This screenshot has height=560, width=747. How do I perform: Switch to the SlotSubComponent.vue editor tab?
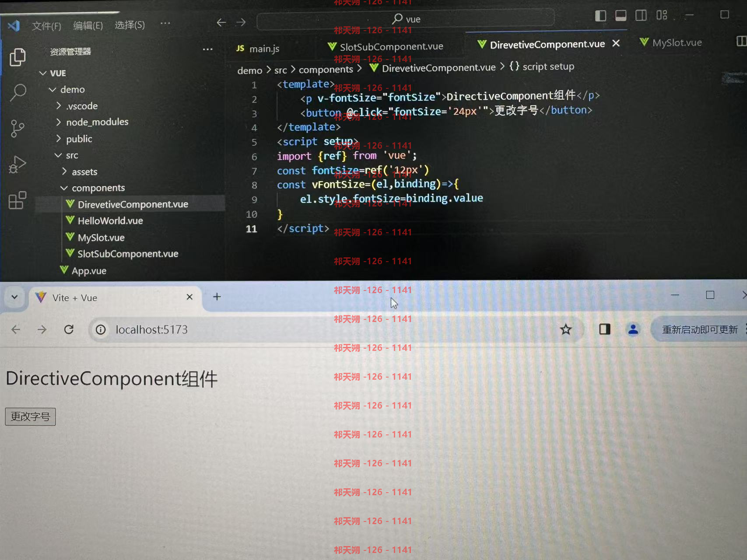(386, 46)
